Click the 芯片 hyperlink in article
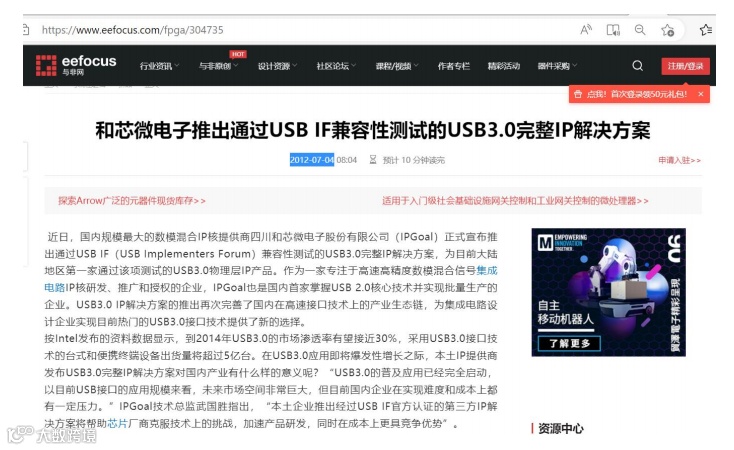This screenshot has height=450, width=734. (117, 423)
